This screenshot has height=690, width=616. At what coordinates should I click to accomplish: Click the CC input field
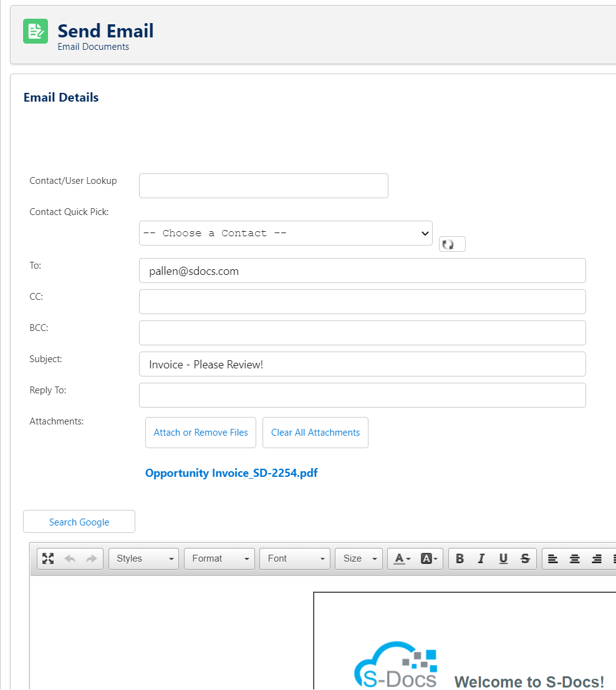coord(362,302)
